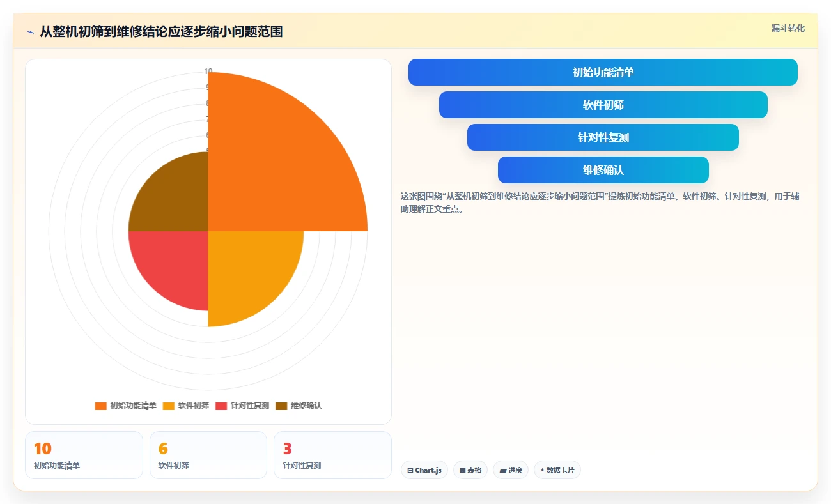The height and width of the screenshot is (504, 831).
Task: Click the 初始功能清单 funnel bar
Action: pyautogui.click(x=603, y=72)
